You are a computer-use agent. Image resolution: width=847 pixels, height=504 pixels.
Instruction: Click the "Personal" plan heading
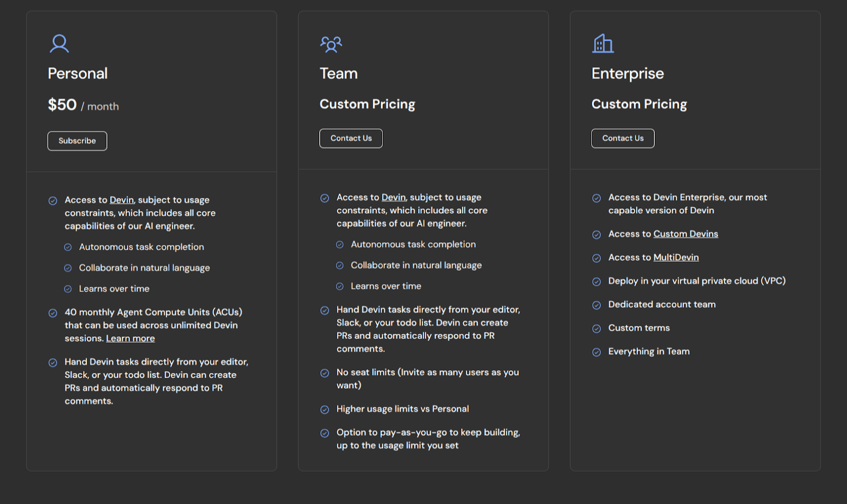click(78, 74)
